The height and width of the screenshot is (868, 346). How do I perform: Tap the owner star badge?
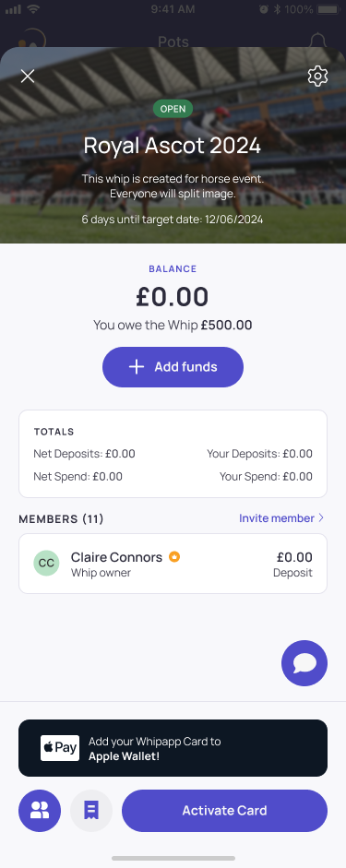point(174,557)
